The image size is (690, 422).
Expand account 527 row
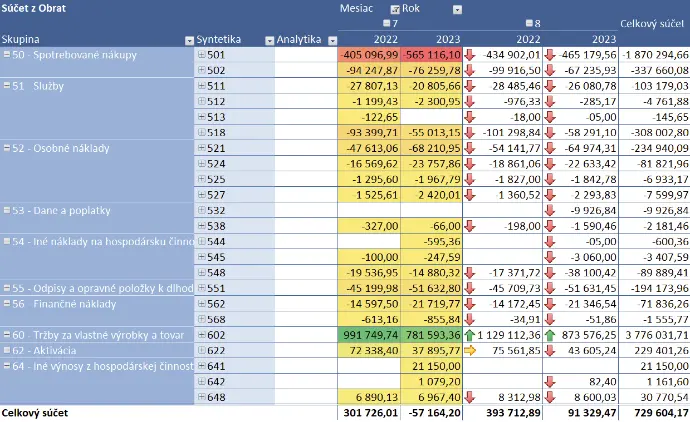[202, 194]
